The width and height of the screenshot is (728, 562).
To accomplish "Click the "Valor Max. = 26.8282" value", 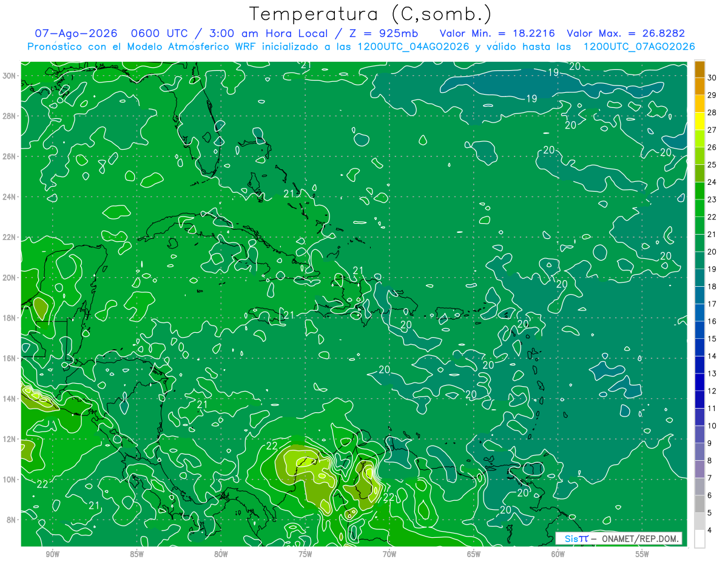I will pyautogui.click(x=625, y=33).
